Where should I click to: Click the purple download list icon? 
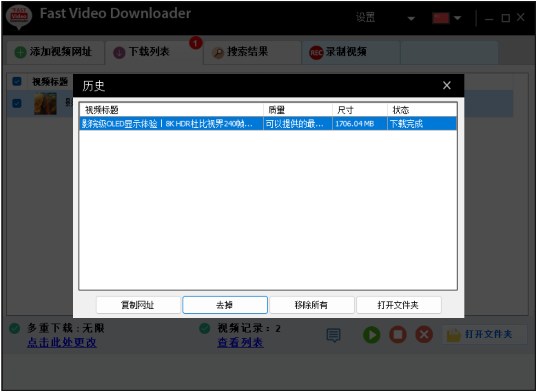point(119,53)
